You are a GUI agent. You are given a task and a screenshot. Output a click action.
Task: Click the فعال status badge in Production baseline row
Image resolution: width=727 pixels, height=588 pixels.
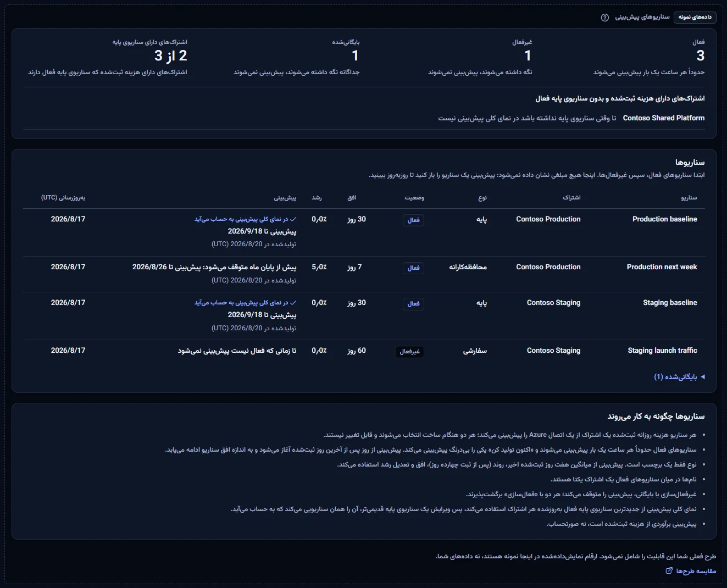[414, 220]
